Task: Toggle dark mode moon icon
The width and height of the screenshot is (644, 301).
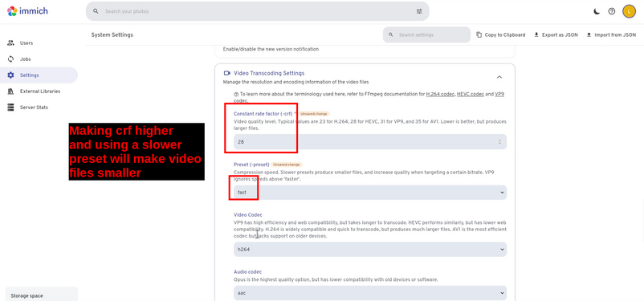Action: pos(597,11)
